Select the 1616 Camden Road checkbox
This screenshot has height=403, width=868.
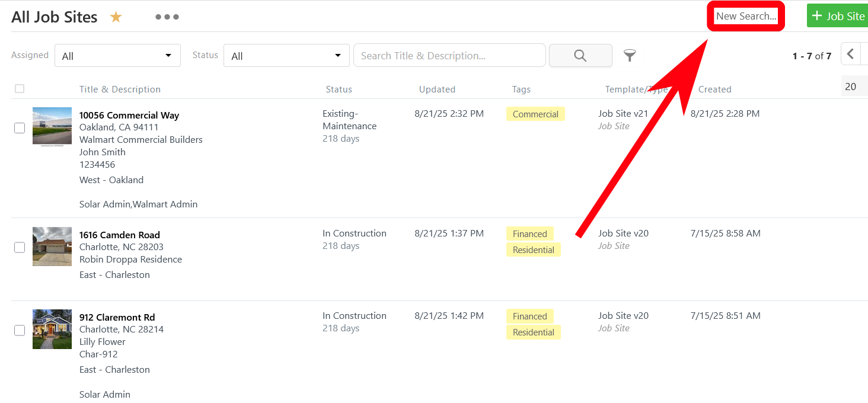[x=20, y=247]
